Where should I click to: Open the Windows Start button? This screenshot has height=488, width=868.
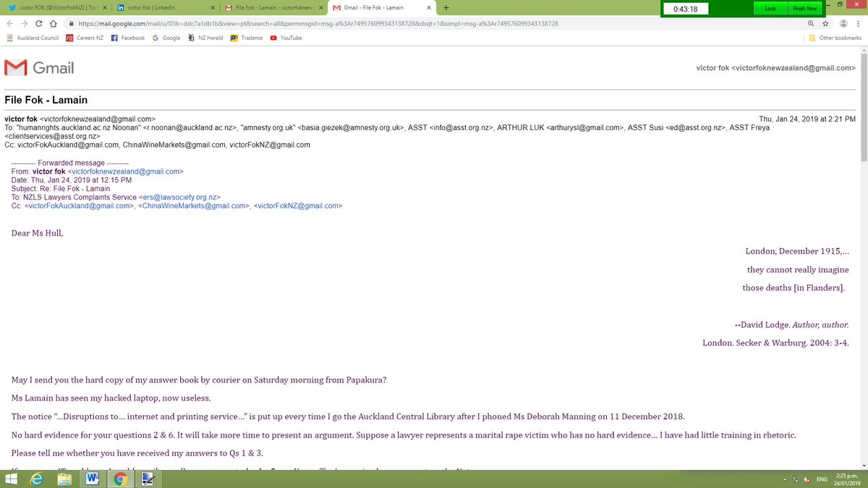(10, 479)
